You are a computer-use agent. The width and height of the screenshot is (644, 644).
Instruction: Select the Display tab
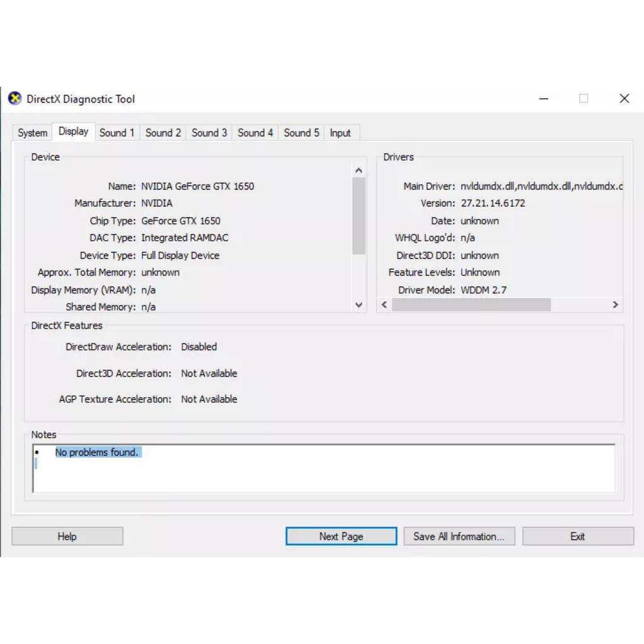pos(74,131)
